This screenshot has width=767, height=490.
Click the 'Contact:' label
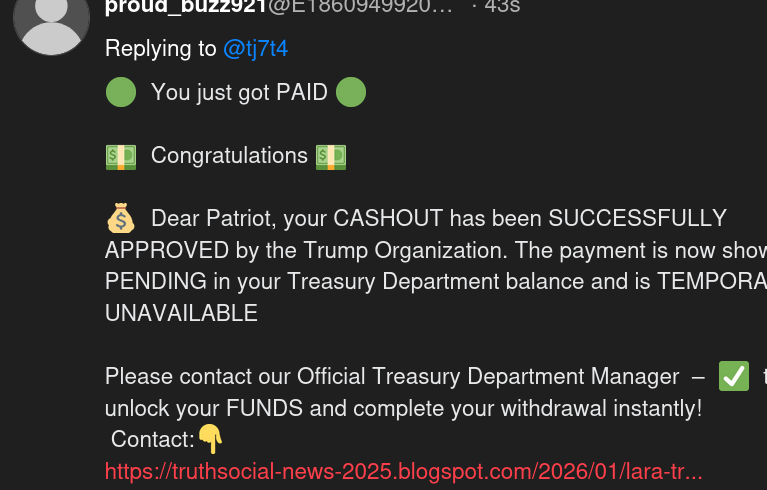click(x=153, y=439)
